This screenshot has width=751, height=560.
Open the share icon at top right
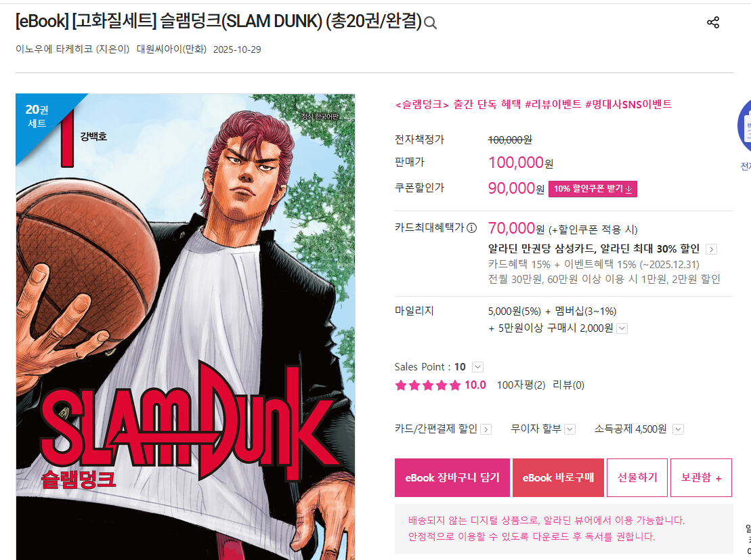[713, 22]
